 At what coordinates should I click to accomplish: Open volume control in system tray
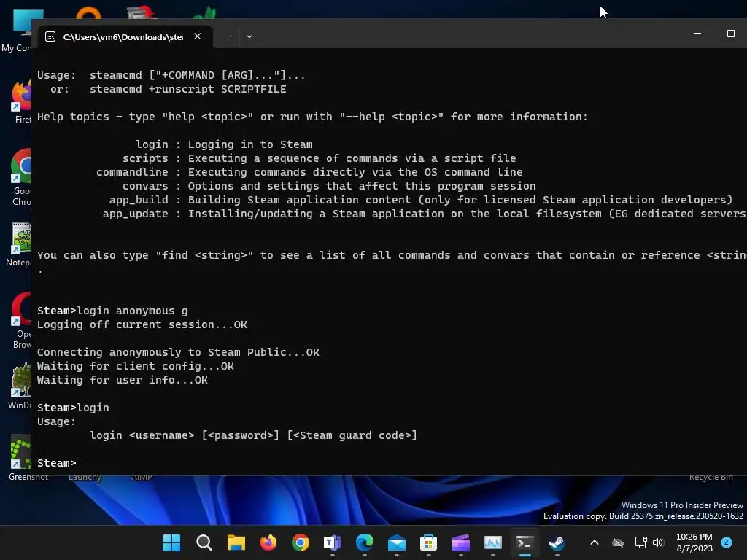point(658,542)
